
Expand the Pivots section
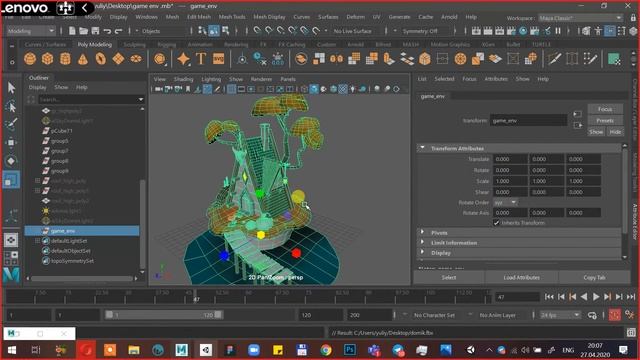[423, 233]
